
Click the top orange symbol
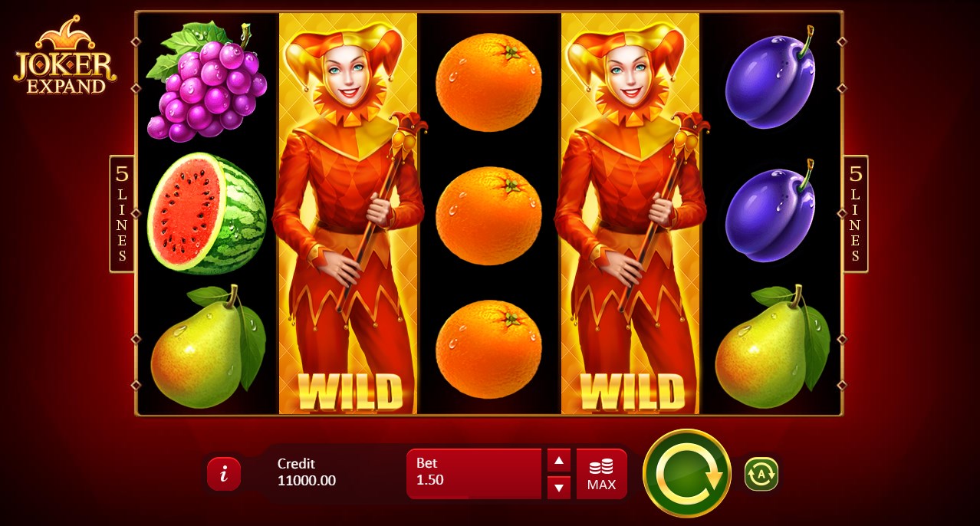tap(488, 79)
